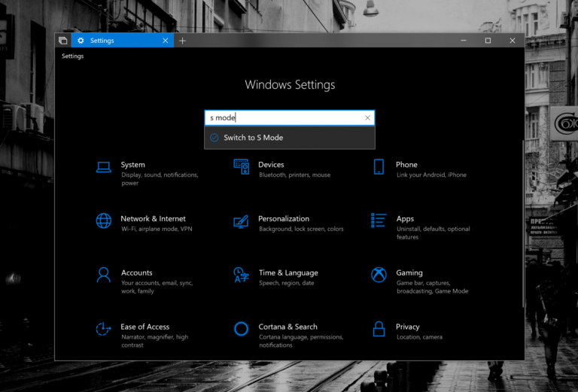Close the Settings window

click(513, 41)
